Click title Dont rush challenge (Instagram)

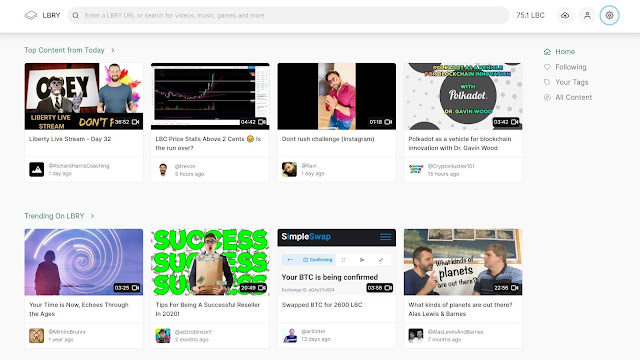coord(328,139)
